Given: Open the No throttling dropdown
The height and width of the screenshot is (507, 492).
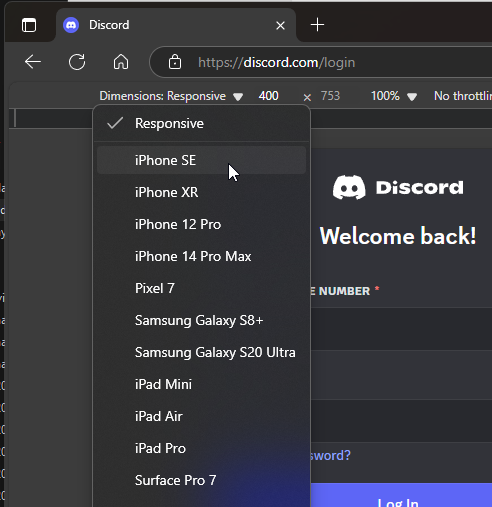Looking at the screenshot, I should [463, 96].
